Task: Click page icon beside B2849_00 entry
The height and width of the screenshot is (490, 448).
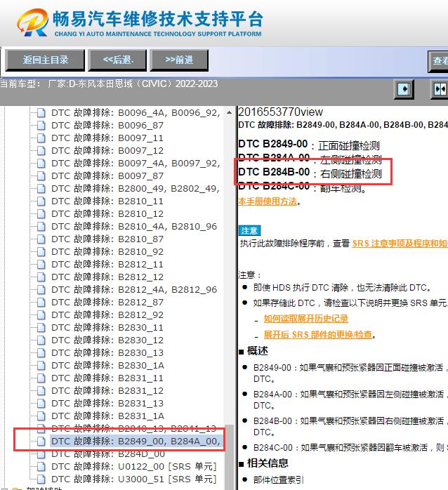Action: pos(41,442)
